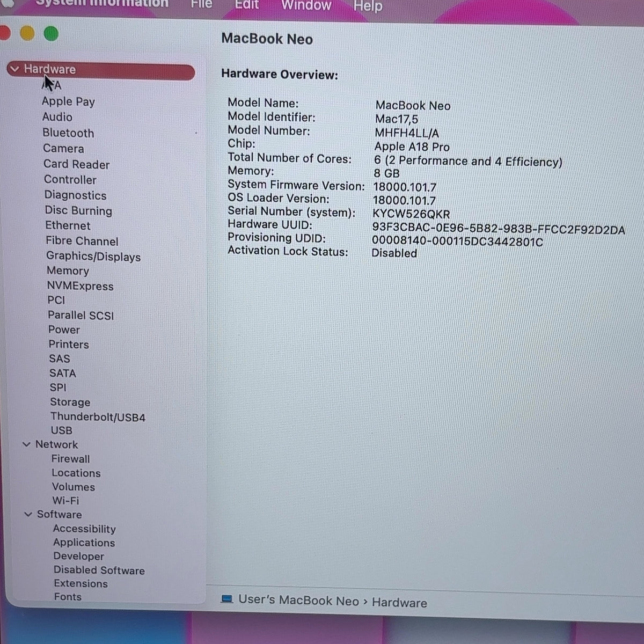The height and width of the screenshot is (644, 644).
Task: Click Hardware in the bottom path bar
Action: click(399, 603)
